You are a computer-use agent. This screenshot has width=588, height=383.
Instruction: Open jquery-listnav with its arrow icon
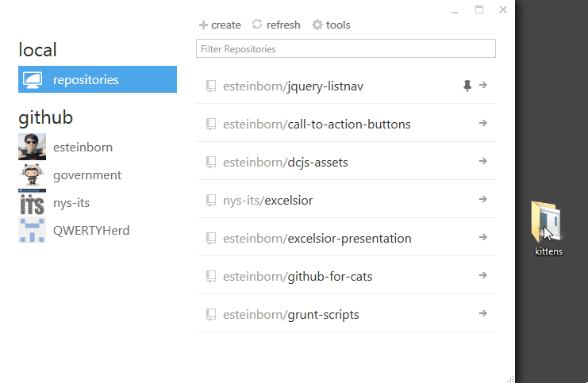tap(483, 85)
